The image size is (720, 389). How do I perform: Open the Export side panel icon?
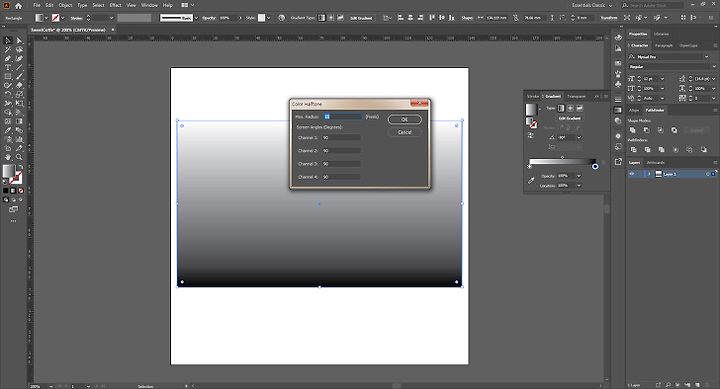pyautogui.click(x=618, y=162)
